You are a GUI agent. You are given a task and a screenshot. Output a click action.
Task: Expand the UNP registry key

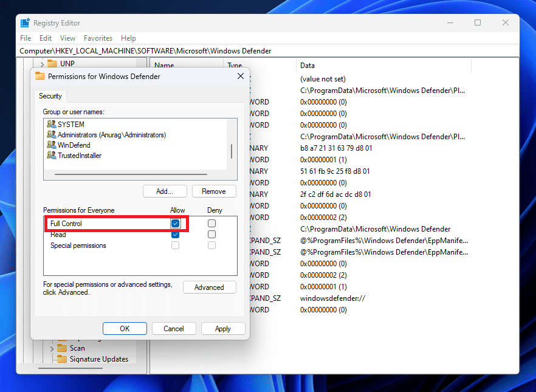(42, 64)
